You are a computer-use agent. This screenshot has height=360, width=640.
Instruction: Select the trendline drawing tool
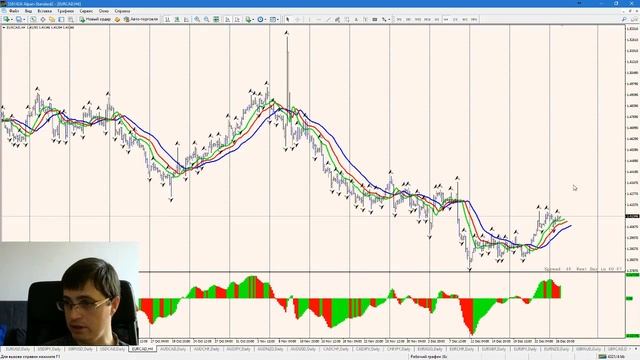point(328,19)
